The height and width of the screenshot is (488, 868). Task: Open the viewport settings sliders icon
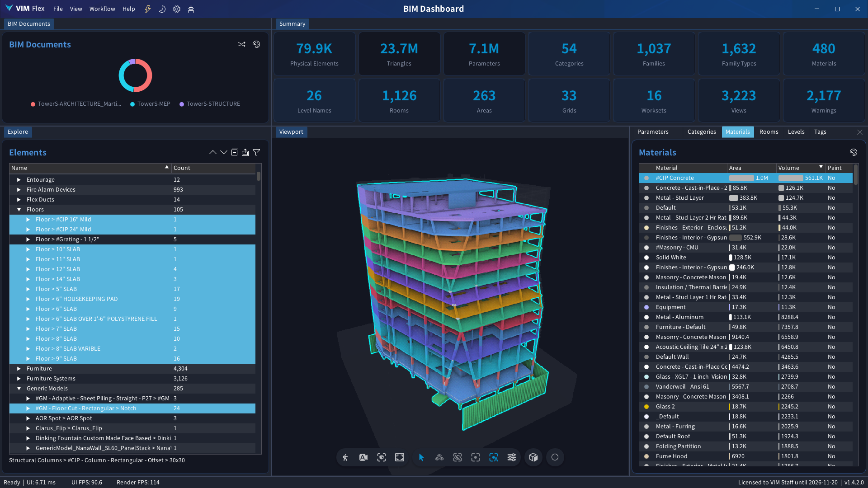click(x=512, y=457)
